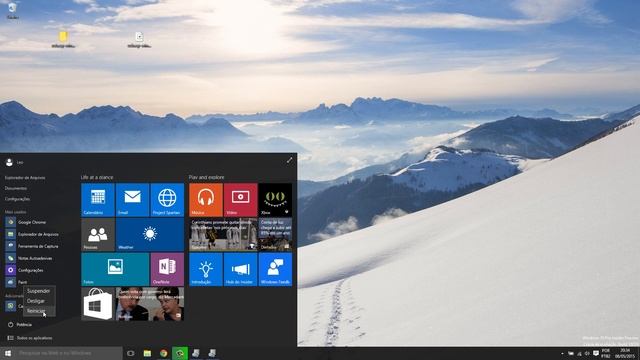Open the Store shopping bag tile
The width and height of the screenshot is (640, 360).
pos(98,304)
